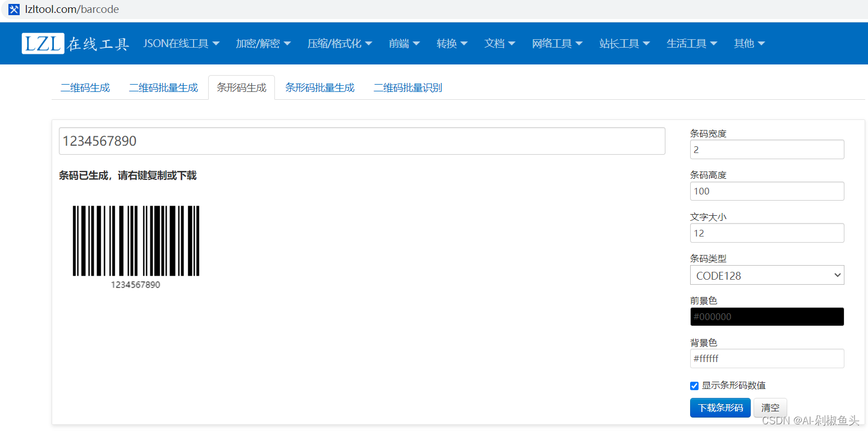Expand the 站长工具 menu
Viewport: 868px width, 431px height.
click(x=624, y=43)
